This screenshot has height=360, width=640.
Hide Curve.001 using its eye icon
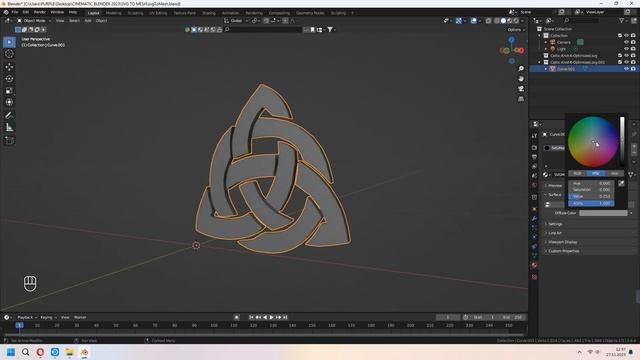tap(626, 69)
